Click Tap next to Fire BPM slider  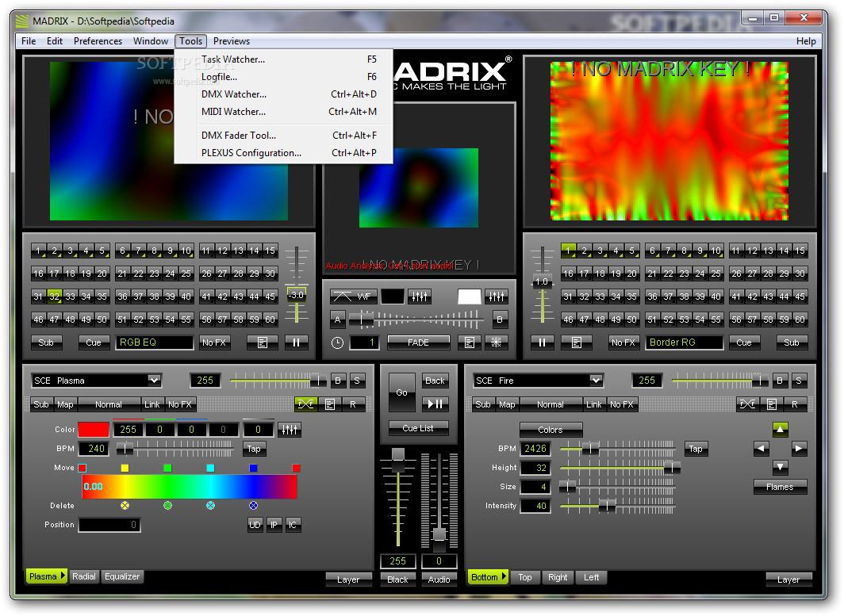click(x=696, y=448)
